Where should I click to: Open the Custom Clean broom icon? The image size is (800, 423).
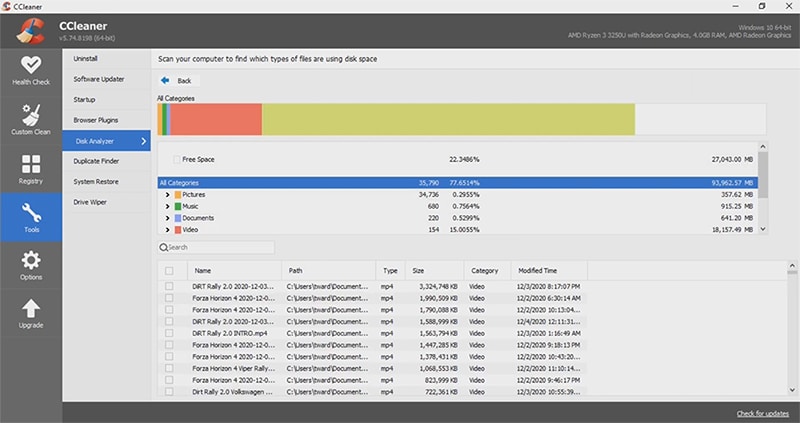(31, 116)
